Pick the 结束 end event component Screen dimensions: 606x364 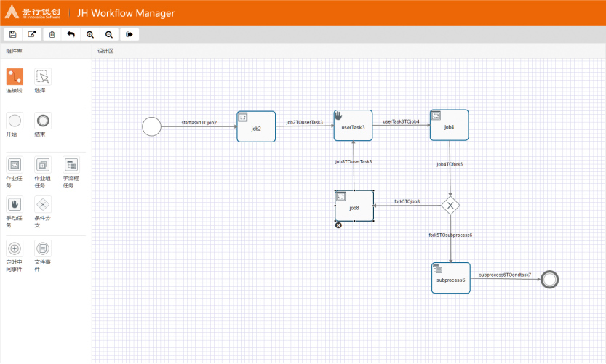(x=43, y=121)
